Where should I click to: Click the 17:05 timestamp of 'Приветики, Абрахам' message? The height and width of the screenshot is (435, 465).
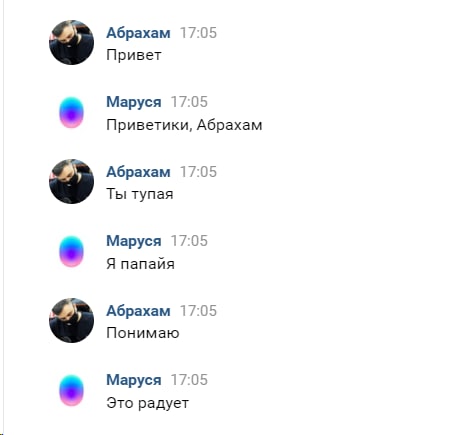click(x=189, y=102)
